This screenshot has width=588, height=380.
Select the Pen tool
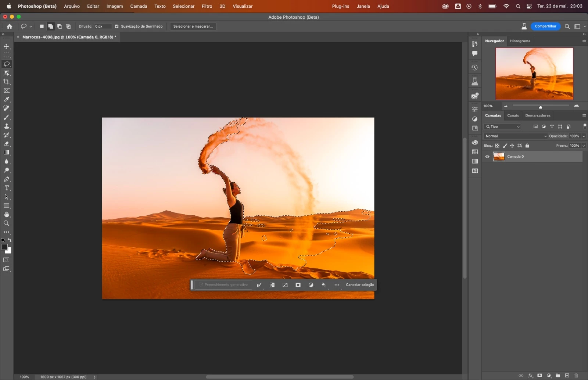[7, 179]
